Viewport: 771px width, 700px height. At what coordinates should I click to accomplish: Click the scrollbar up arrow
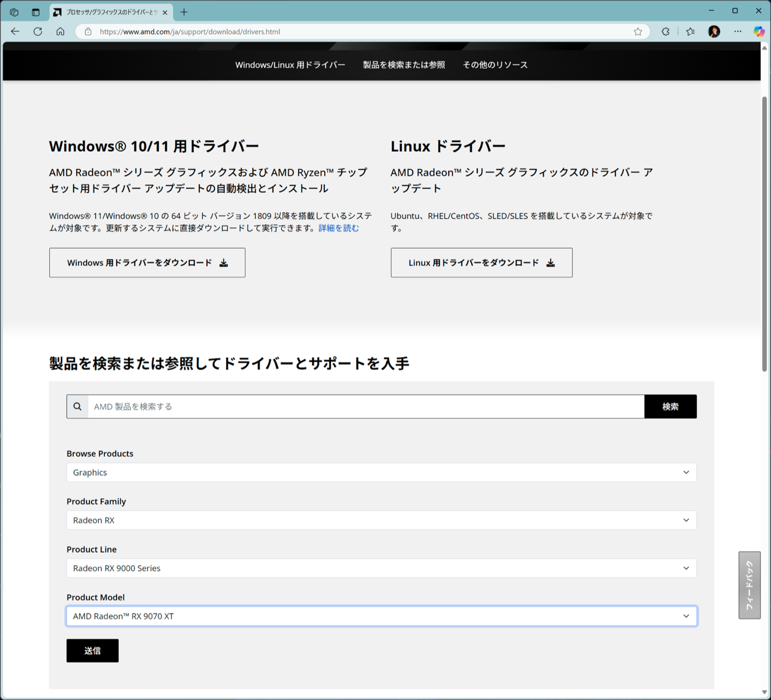(x=764, y=48)
